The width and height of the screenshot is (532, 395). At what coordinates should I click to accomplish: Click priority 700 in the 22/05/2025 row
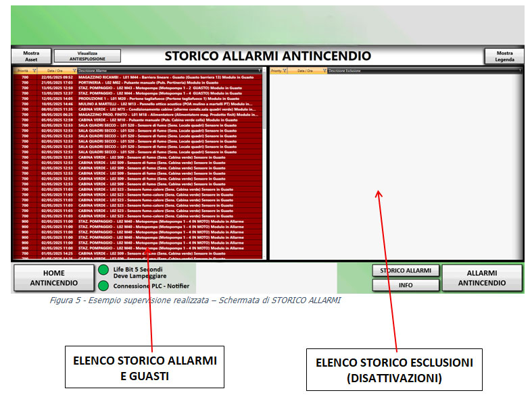(25, 77)
